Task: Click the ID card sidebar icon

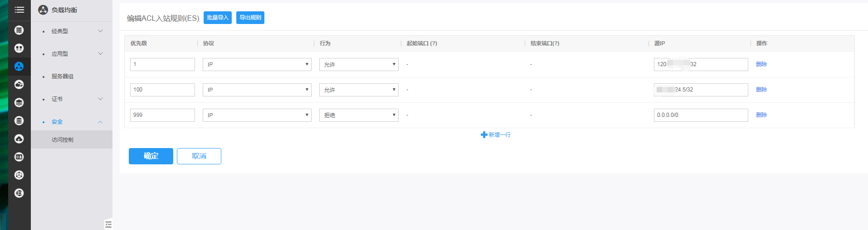Action: pyautogui.click(x=19, y=157)
